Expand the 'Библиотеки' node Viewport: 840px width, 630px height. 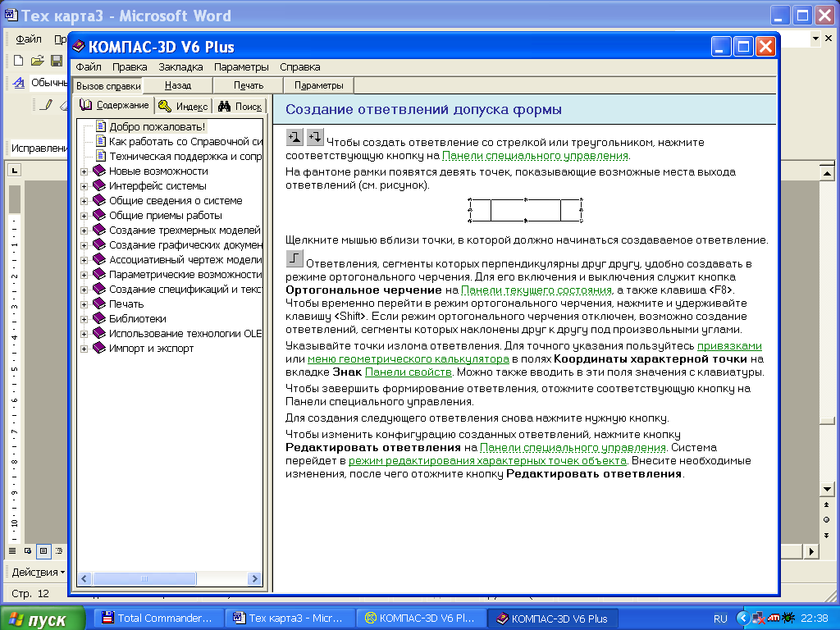pyautogui.click(x=84, y=319)
